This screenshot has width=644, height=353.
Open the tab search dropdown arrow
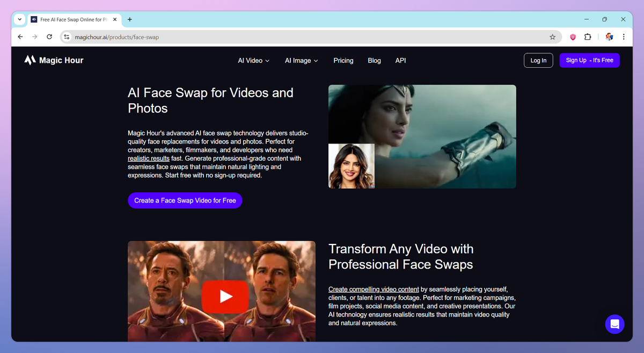(20, 19)
